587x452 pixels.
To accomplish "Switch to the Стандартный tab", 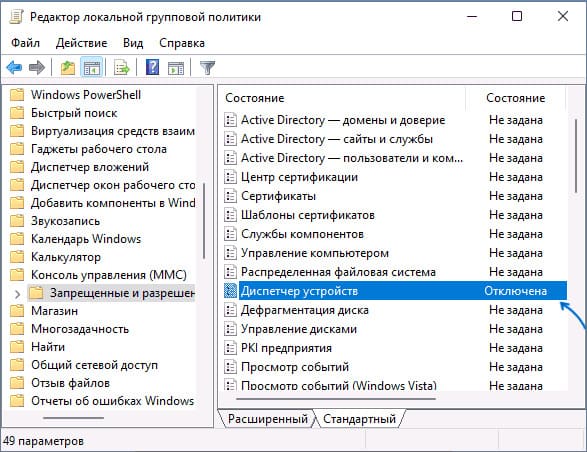I will tap(359, 419).
